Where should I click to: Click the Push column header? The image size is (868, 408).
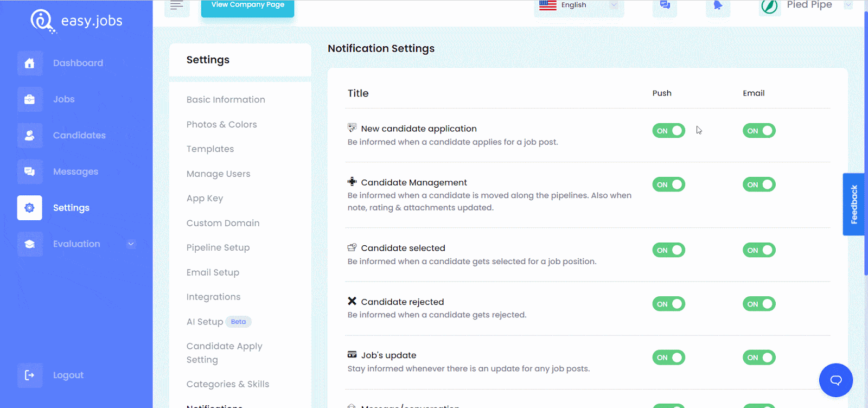click(662, 93)
